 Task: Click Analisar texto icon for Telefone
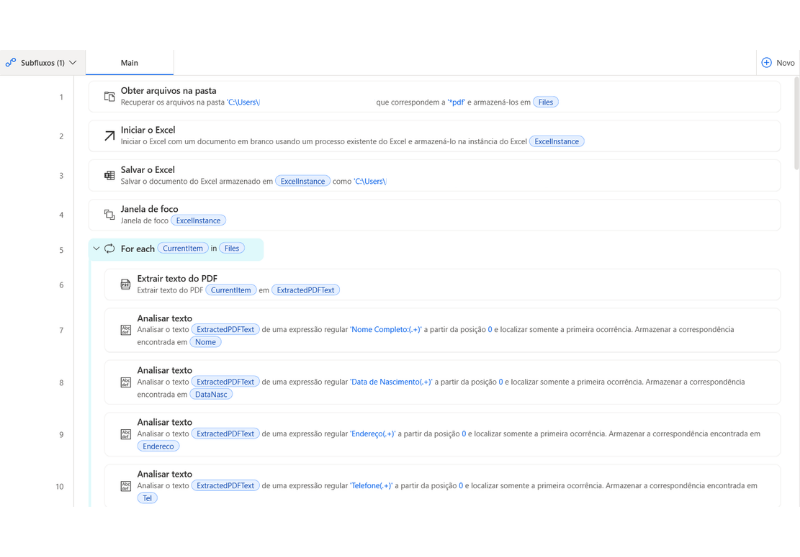tap(126, 486)
